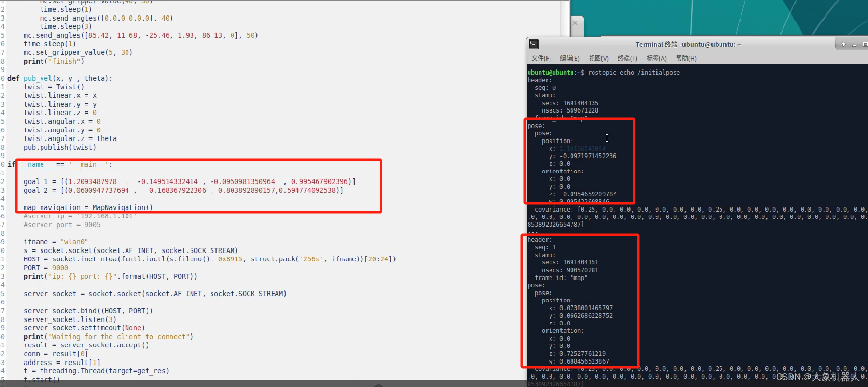Click the 'def pub_vel(x, y , theta):' line
This screenshot has height=387, width=868.
click(x=60, y=78)
